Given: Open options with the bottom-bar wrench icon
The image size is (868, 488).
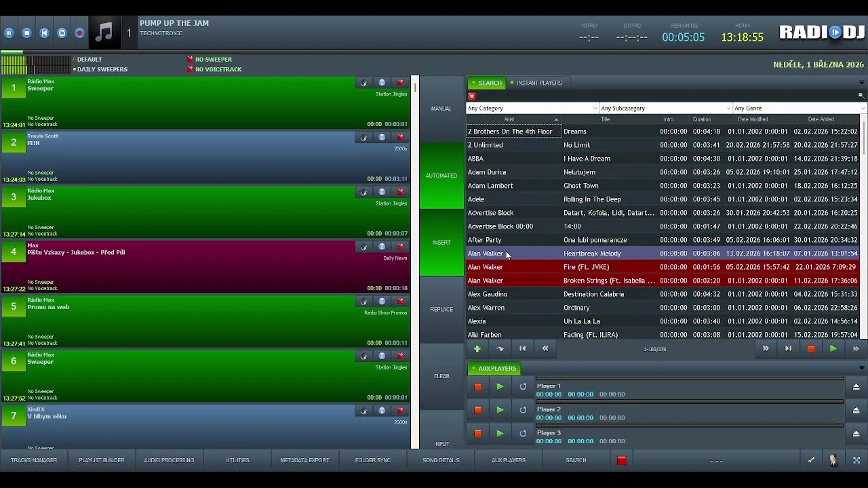Looking at the screenshot, I should pos(811,460).
